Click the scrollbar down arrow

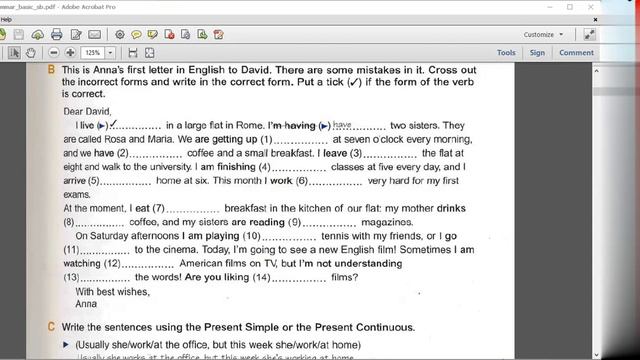[x=596, y=355]
